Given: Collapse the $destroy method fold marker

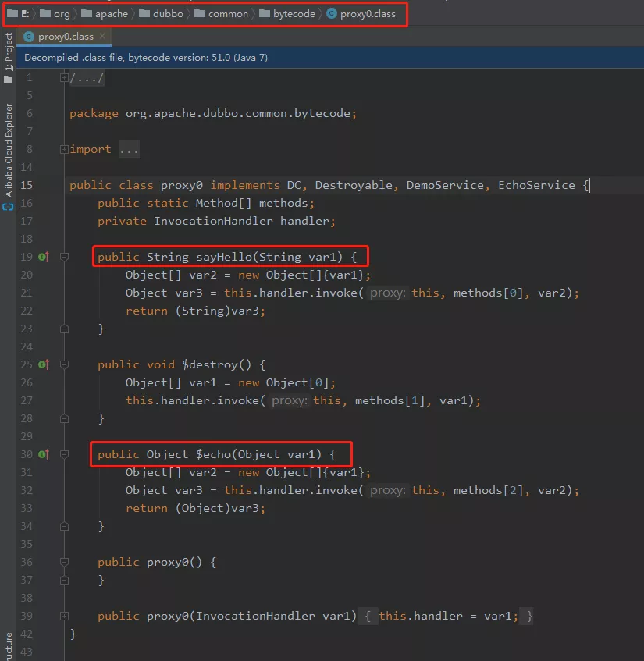Looking at the screenshot, I should (x=64, y=364).
